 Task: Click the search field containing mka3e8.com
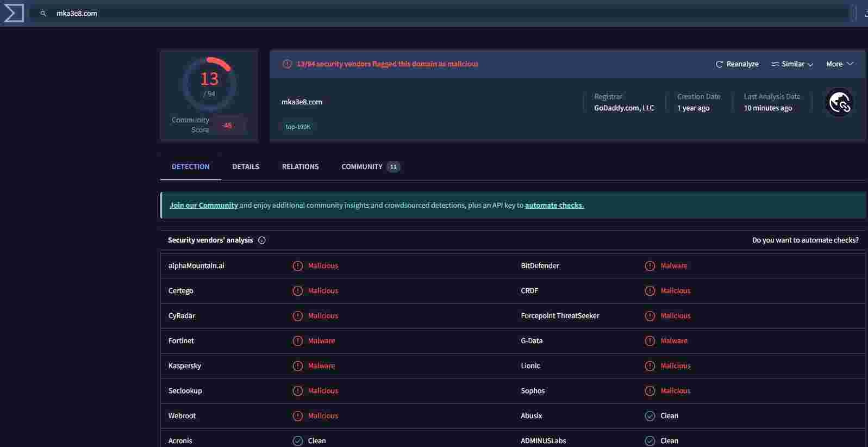[435, 14]
